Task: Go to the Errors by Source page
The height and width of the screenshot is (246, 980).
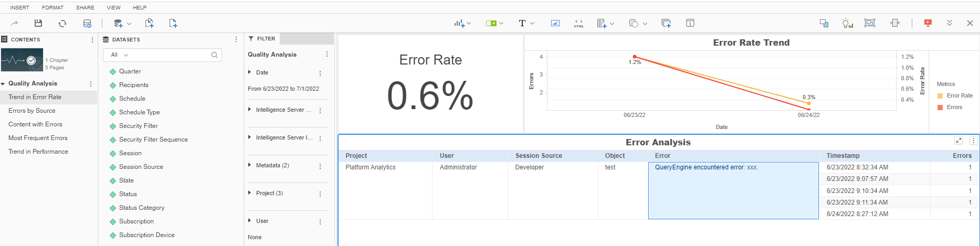Action: click(x=32, y=111)
